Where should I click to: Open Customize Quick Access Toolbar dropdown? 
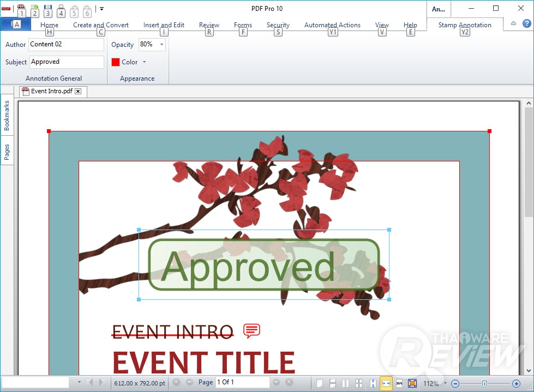coord(101,9)
